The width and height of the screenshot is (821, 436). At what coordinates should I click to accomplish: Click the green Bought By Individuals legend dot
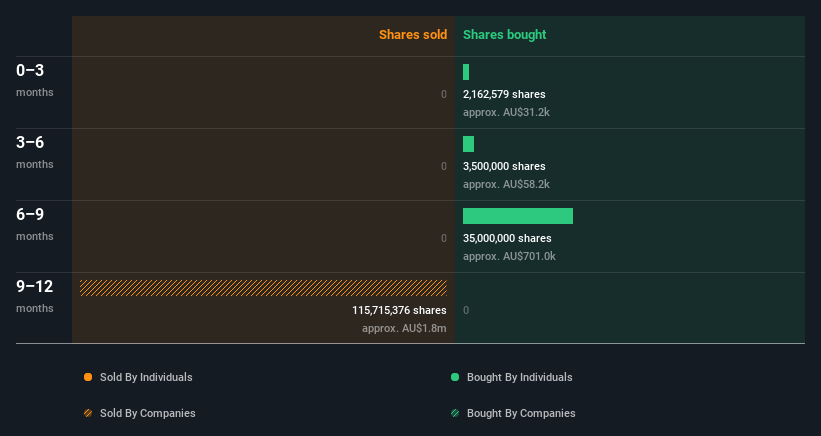click(455, 377)
